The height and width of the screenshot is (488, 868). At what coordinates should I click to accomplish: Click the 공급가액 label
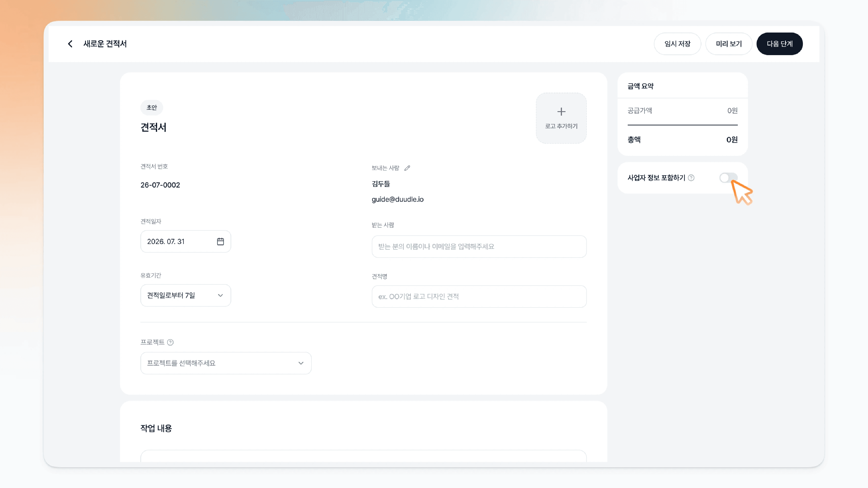point(639,110)
